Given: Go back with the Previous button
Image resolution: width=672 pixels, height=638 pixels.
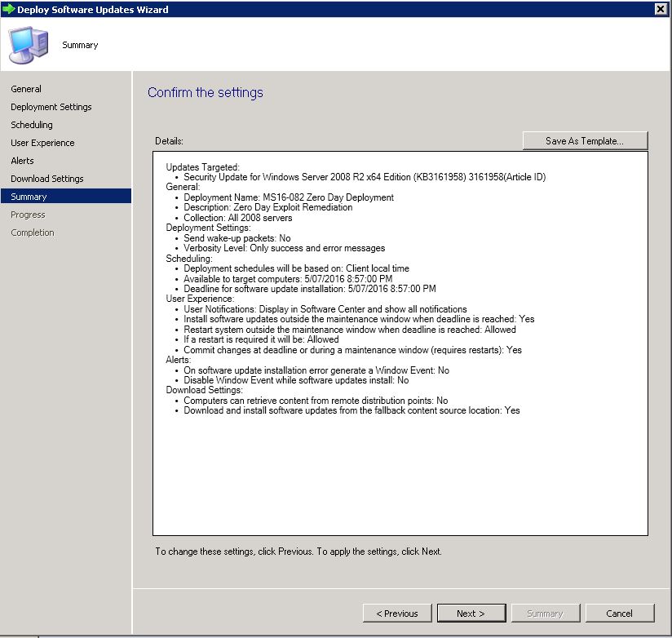Looking at the screenshot, I should (x=397, y=614).
